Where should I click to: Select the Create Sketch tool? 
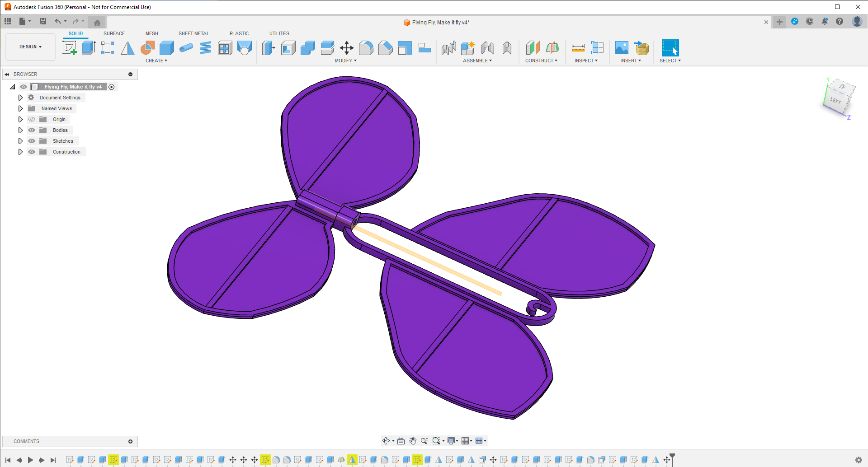[69, 48]
